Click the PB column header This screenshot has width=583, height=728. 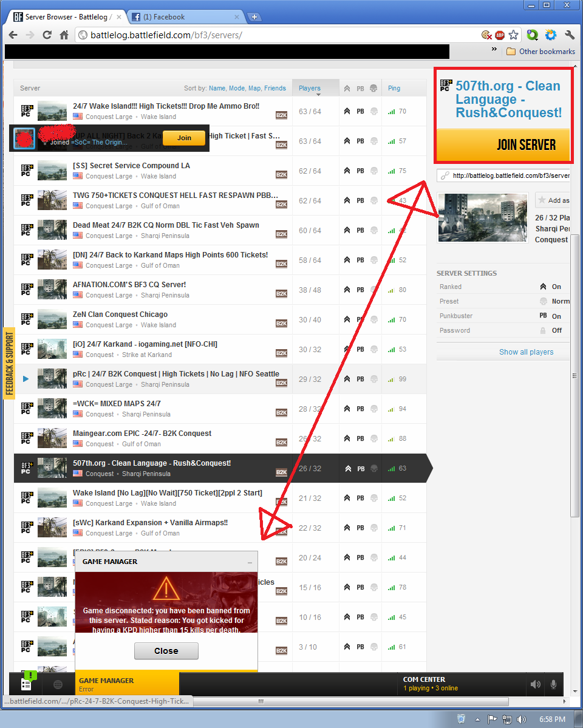(361, 88)
